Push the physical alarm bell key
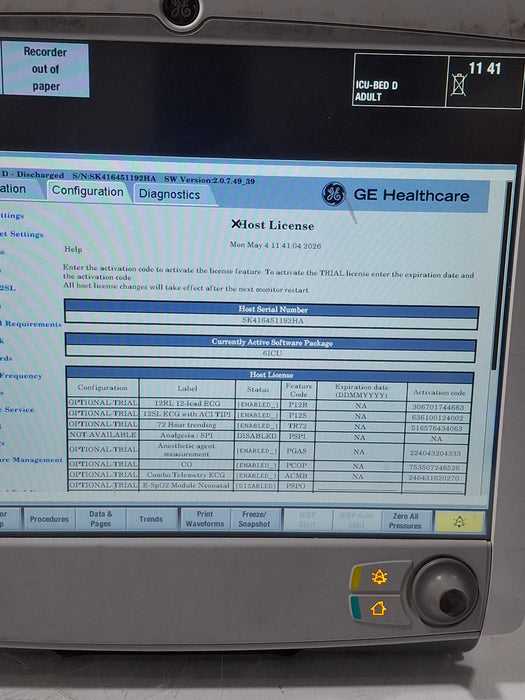525x700 pixels. 379,577
